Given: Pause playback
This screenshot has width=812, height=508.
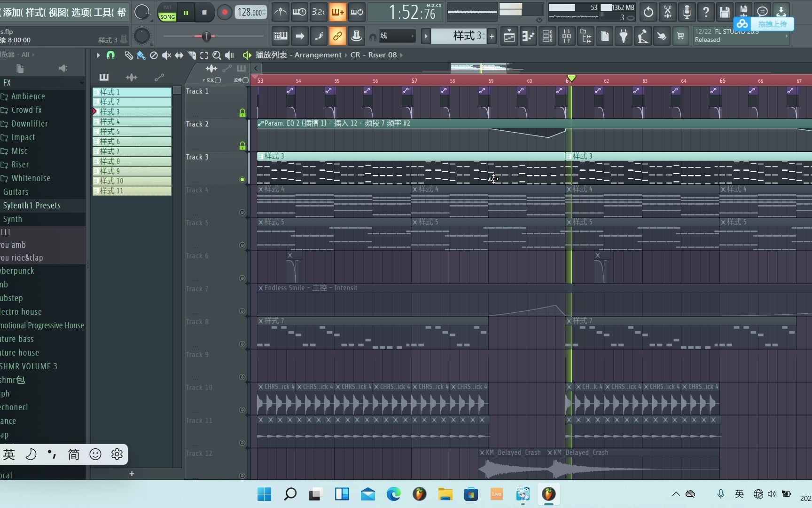Looking at the screenshot, I should click(186, 12).
